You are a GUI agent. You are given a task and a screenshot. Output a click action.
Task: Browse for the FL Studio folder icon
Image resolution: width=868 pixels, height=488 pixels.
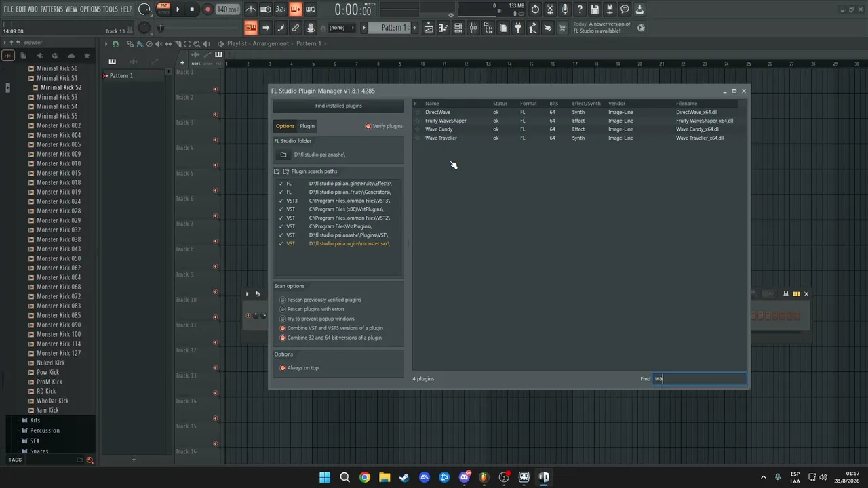[x=283, y=155]
